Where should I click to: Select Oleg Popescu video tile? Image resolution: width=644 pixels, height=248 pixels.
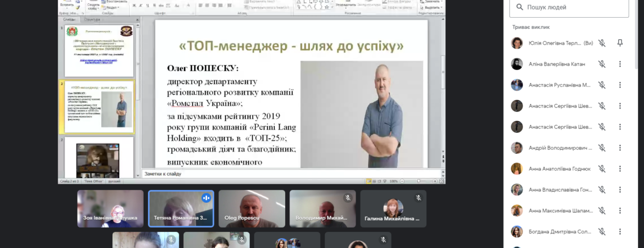[252, 208]
